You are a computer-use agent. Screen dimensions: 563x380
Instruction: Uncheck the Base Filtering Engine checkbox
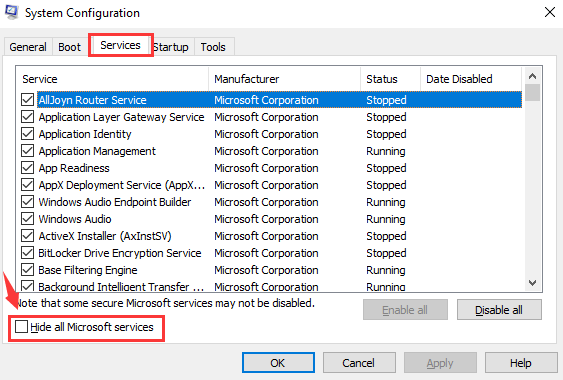[28, 270]
